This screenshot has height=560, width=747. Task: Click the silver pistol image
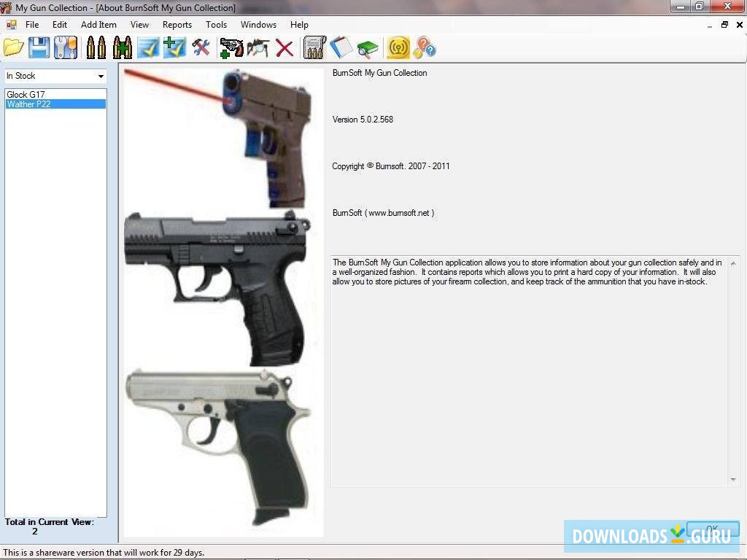coord(219,448)
